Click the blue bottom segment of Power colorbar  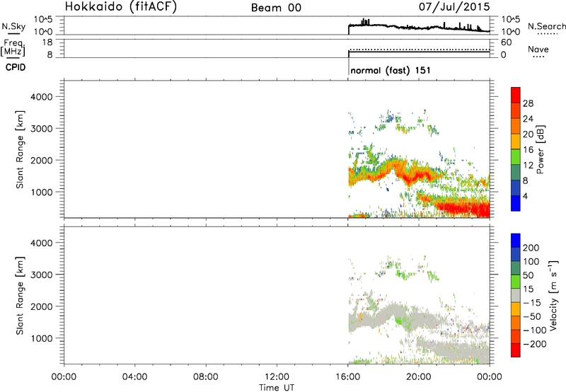point(516,203)
